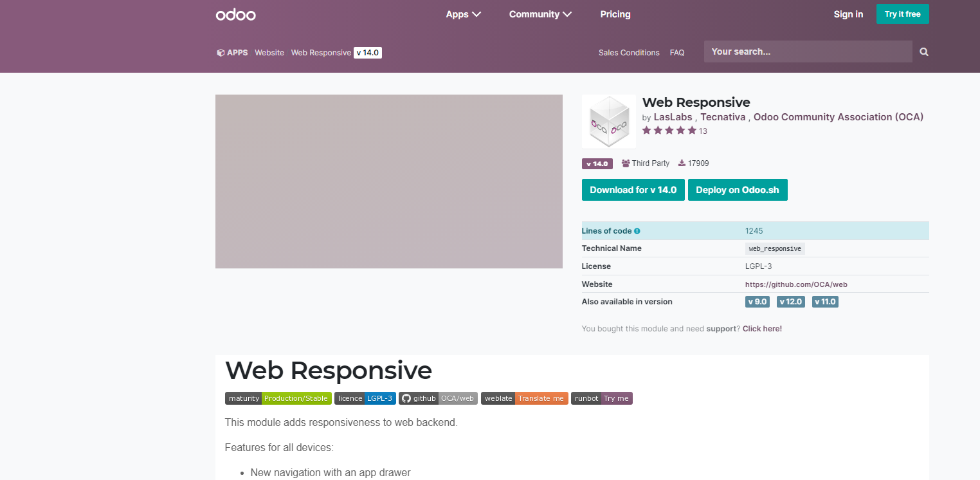The width and height of the screenshot is (980, 480).
Task: Click the Web Responsive module box icon
Action: (609, 122)
